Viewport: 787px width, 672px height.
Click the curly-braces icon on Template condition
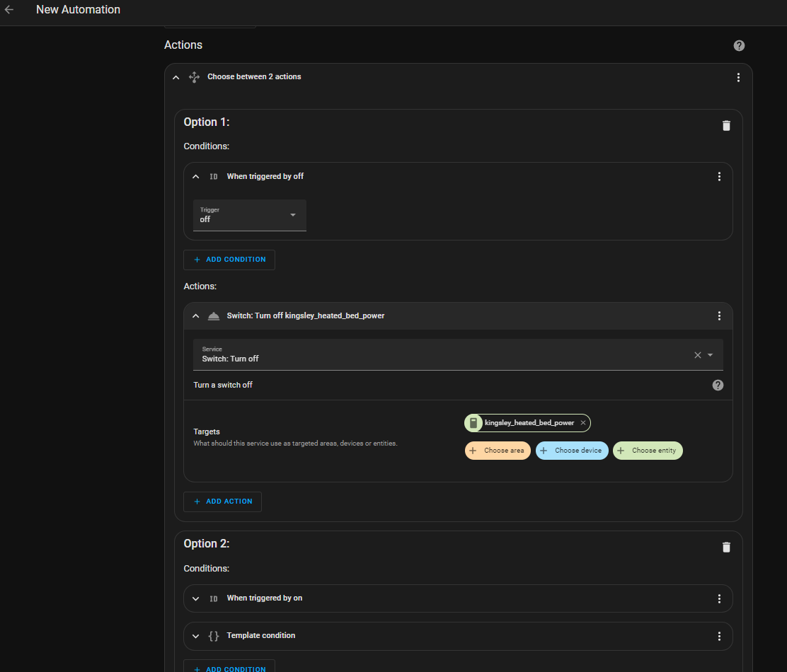coord(213,636)
